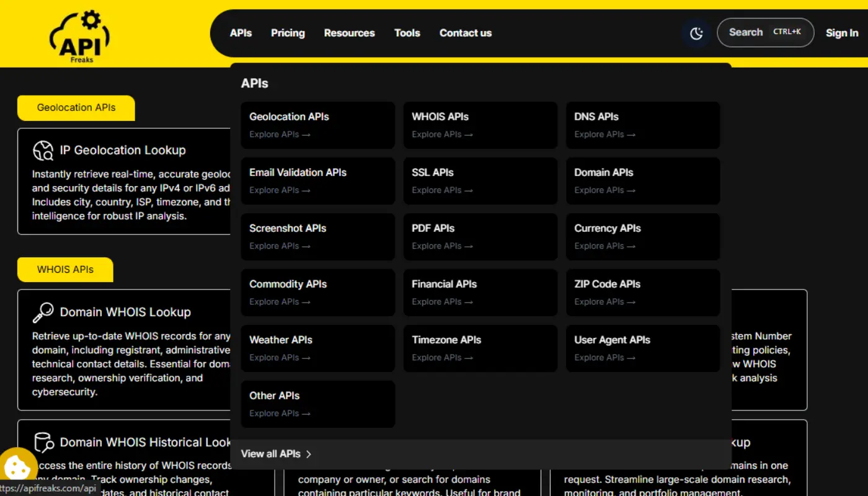Open SSL APIs card
Viewport: 868px width, 496px height.
click(480, 181)
